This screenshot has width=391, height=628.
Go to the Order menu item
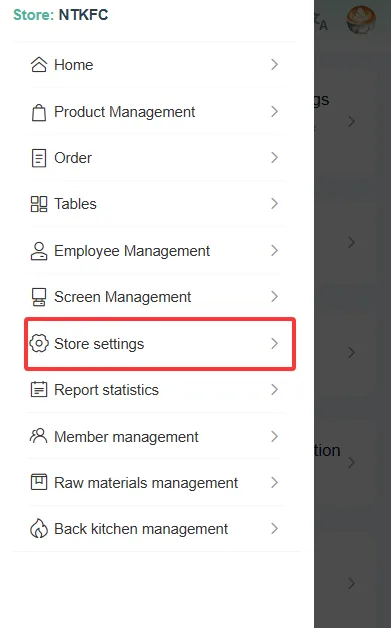pos(156,157)
